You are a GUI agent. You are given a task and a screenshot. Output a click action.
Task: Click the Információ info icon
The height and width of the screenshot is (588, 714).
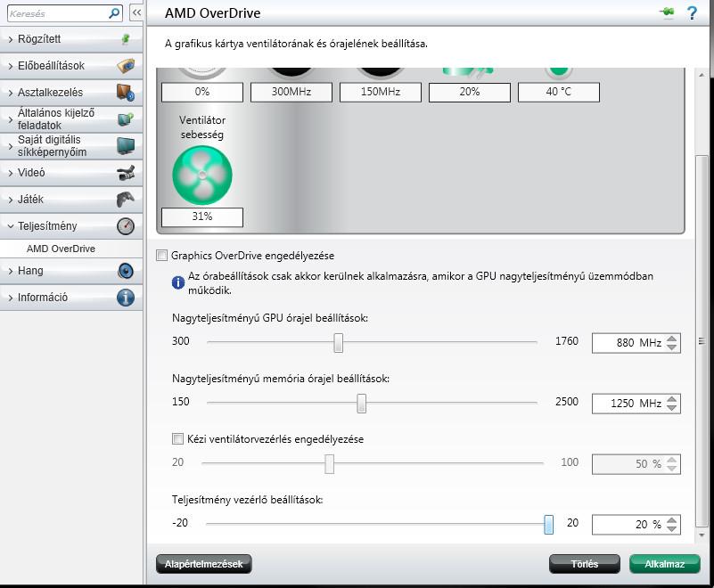click(126, 298)
